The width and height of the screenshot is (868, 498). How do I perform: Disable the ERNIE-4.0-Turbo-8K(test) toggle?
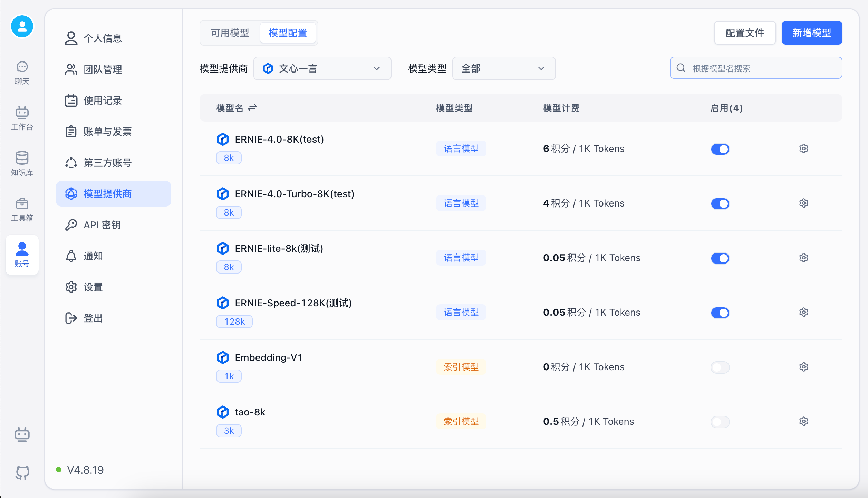(x=720, y=203)
